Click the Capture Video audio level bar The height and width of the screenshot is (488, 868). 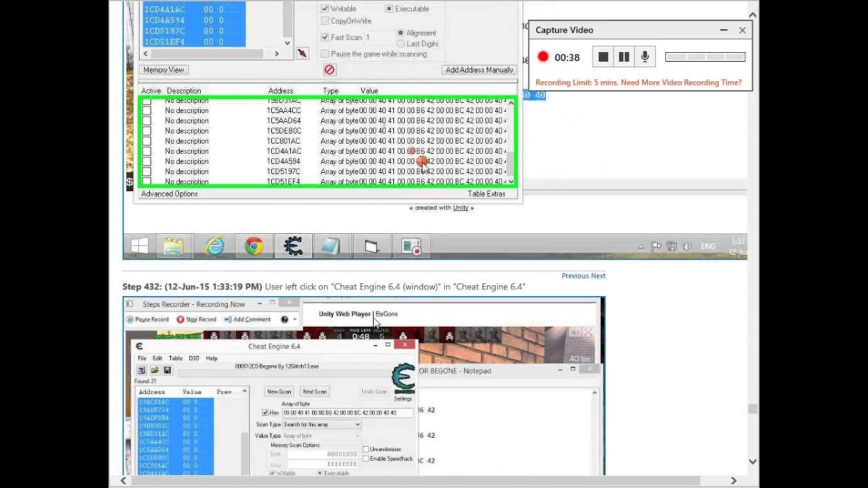[705, 57]
